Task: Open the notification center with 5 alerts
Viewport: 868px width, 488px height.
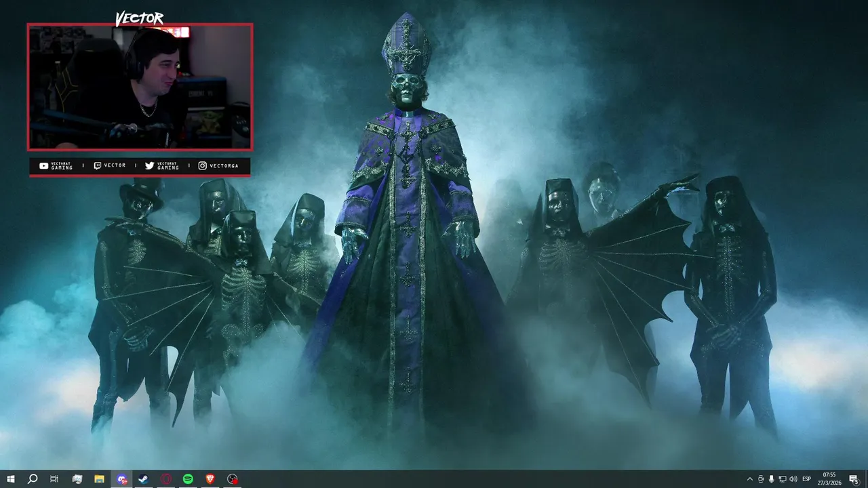Action: [x=854, y=479]
